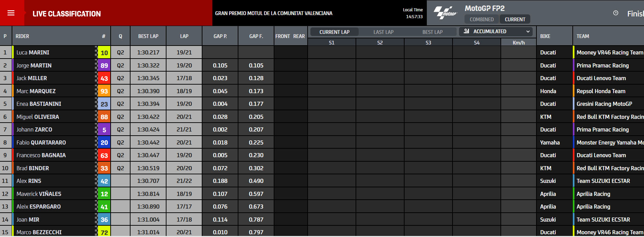The width and height of the screenshot is (644, 237).
Task: Select rider Joan MIR
Action: pyautogui.click(x=28, y=220)
